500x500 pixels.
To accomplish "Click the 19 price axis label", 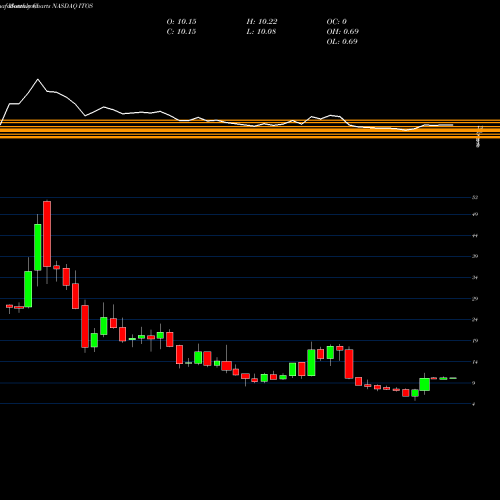I will pos(475,341).
